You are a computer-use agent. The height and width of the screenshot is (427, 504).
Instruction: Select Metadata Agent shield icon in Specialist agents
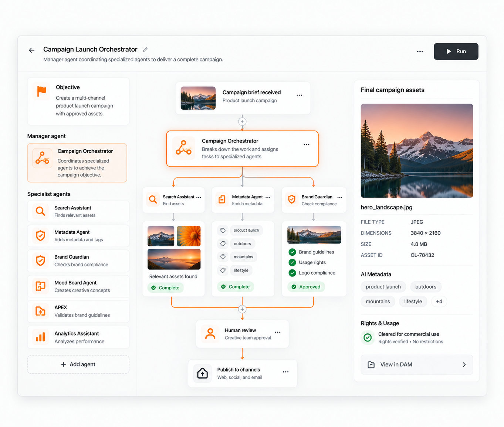[x=41, y=236]
